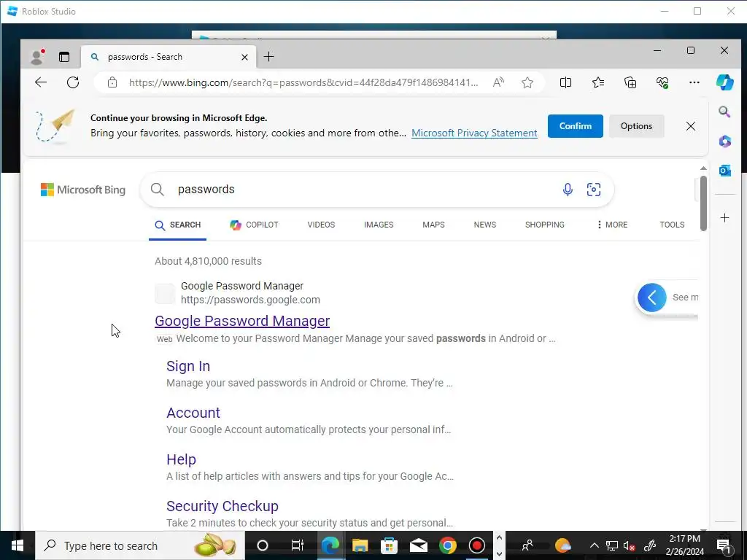Open Microsoft Store from taskbar
This screenshot has height=560, width=747.
coord(389,545)
